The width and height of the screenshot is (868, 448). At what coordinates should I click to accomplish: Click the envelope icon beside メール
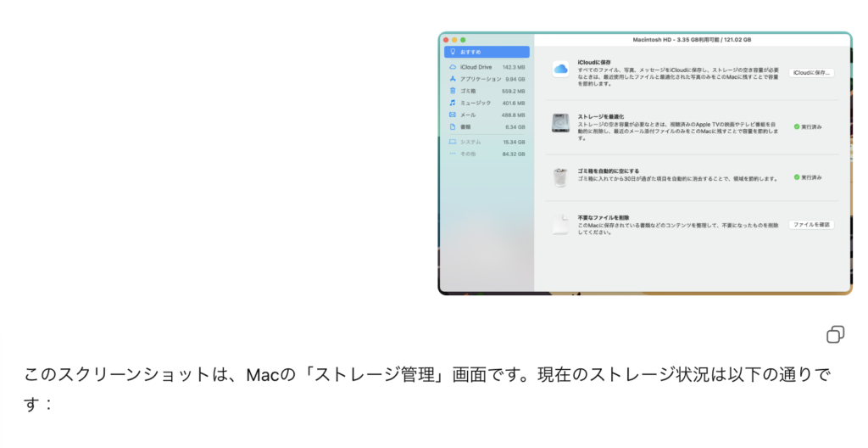pyautogui.click(x=453, y=115)
